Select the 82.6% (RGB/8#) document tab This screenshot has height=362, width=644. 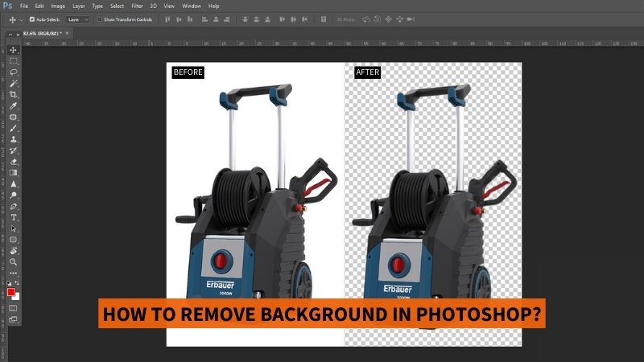43,33
